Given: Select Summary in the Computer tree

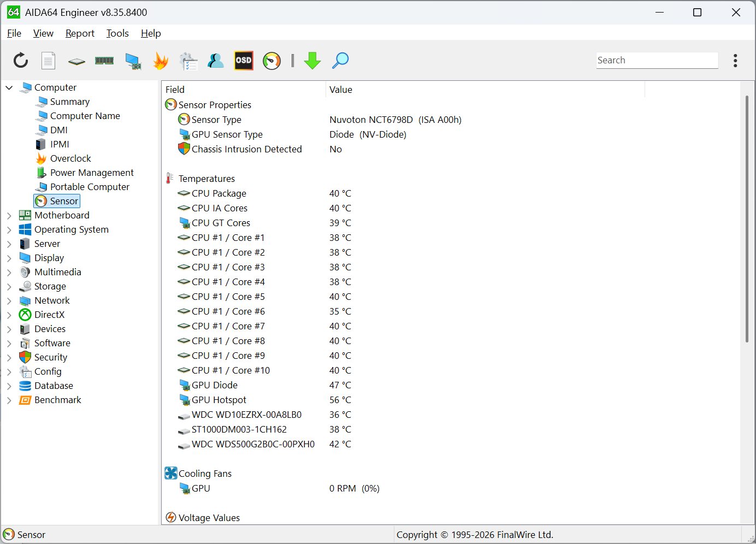Looking at the screenshot, I should click(x=70, y=102).
